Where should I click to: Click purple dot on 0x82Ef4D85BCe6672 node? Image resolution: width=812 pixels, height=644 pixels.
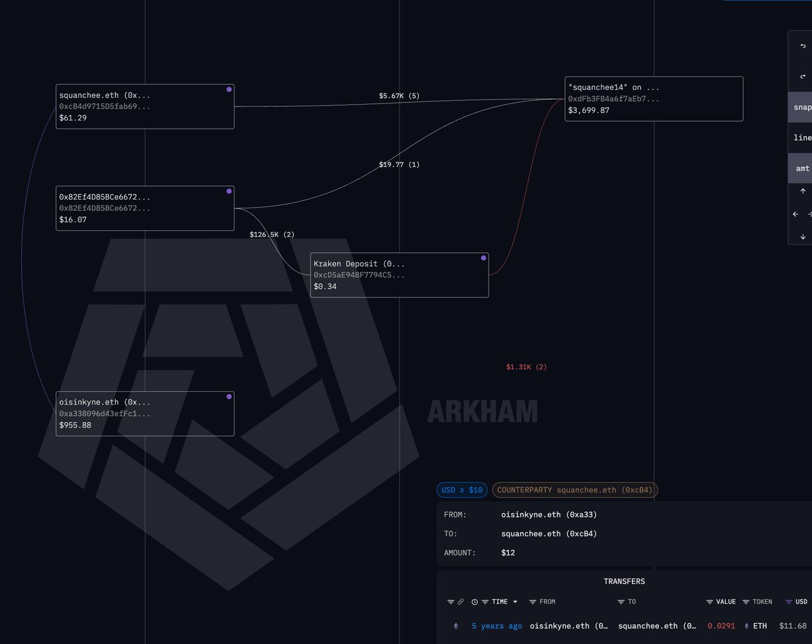tap(229, 191)
